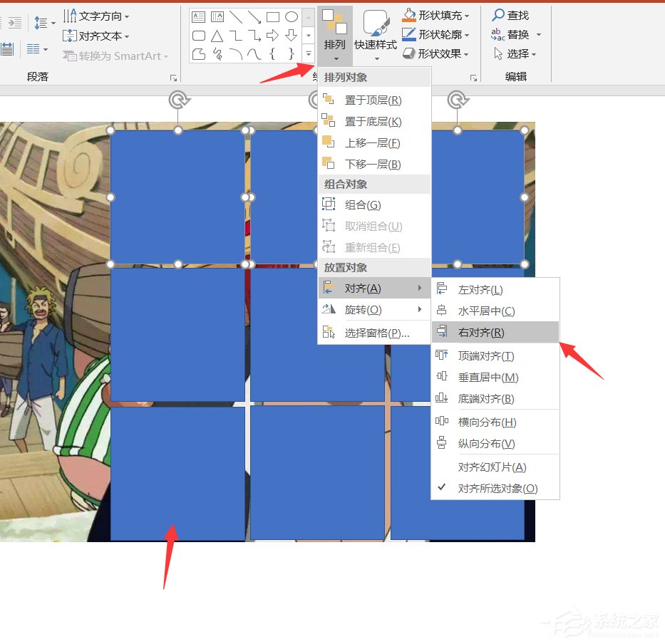This screenshot has width=665, height=644.
Task: Select 纵向分布(V) distribute option
Action: click(495, 444)
